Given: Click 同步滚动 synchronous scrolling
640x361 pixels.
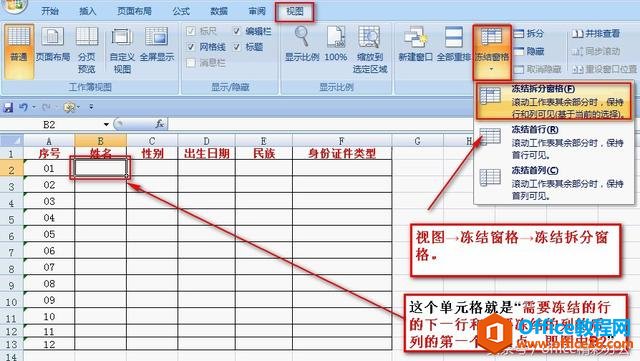Looking at the screenshot, I should [596, 51].
